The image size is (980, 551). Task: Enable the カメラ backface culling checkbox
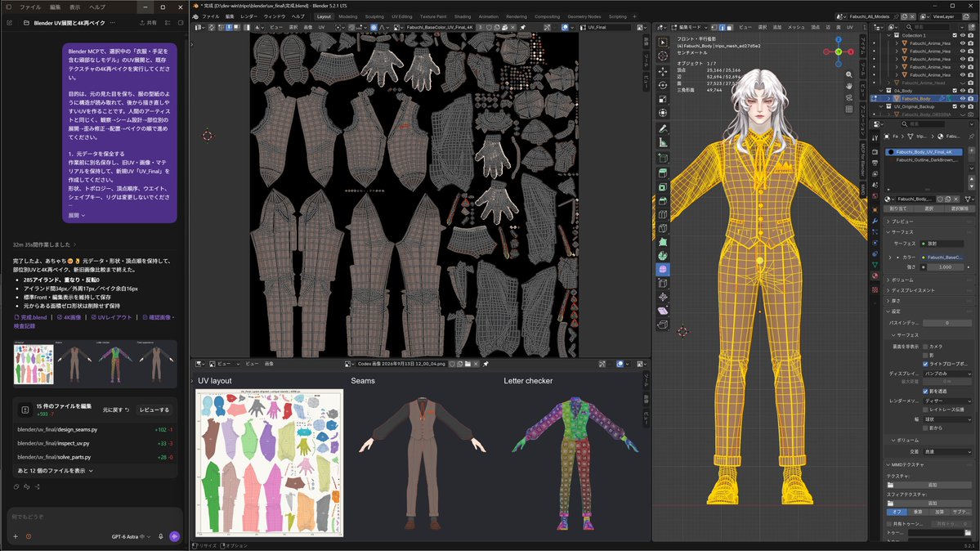click(x=925, y=347)
